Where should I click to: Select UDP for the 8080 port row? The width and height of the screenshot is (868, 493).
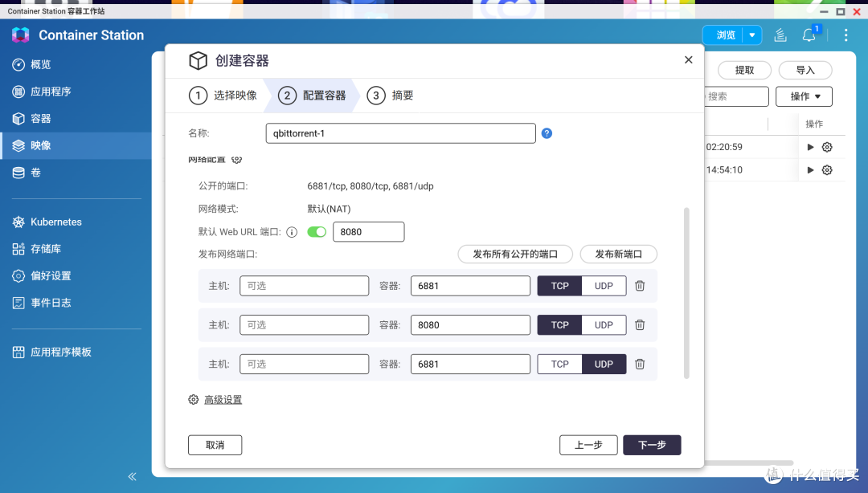click(x=604, y=325)
